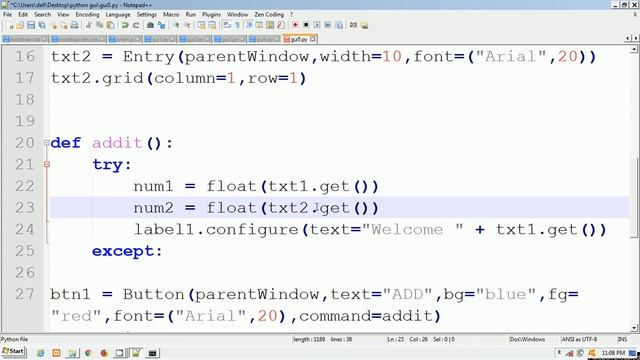
Task: Click the Cut scissors icon
Action: click(x=89, y=25)
